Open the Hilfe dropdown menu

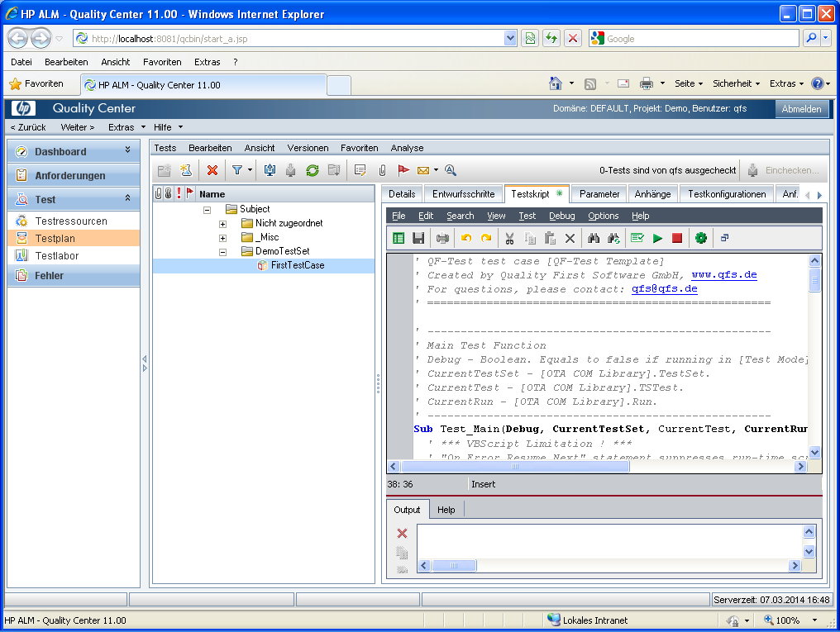tap(168, 127)
